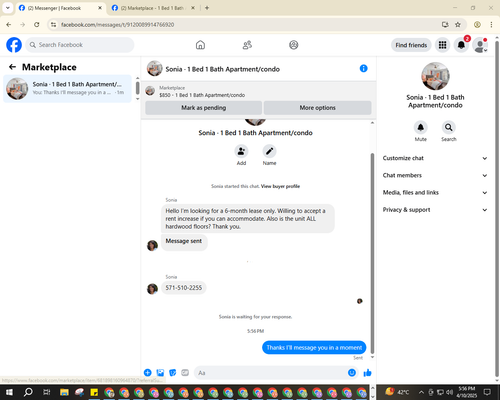The image size is (500, 400).
Task: Open Chrome tab search dropdown
Action: [8, 8]
